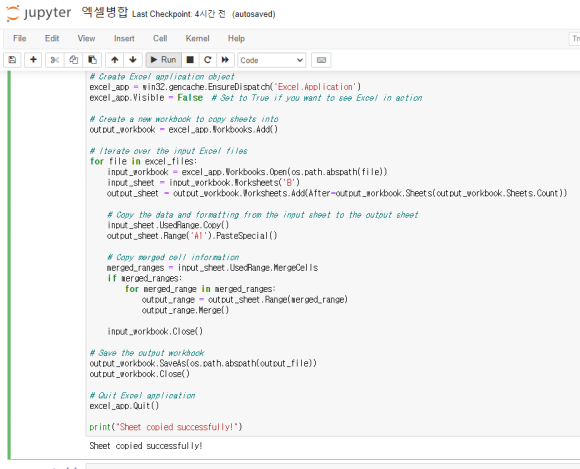Click the input_workbook.Close() line
580x469 pixels.
click(x=155, y=331)
